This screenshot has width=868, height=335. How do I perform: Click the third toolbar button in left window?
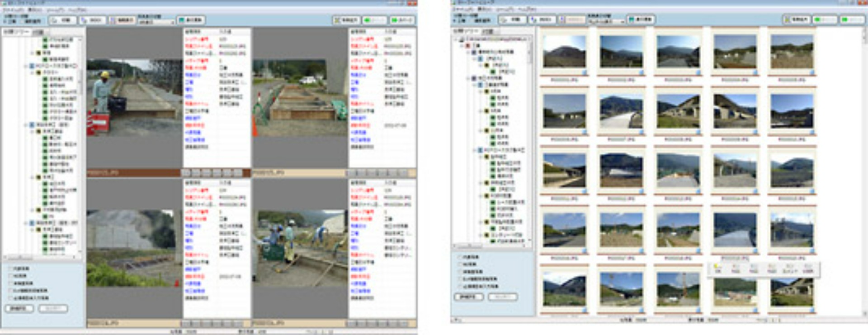122,20
